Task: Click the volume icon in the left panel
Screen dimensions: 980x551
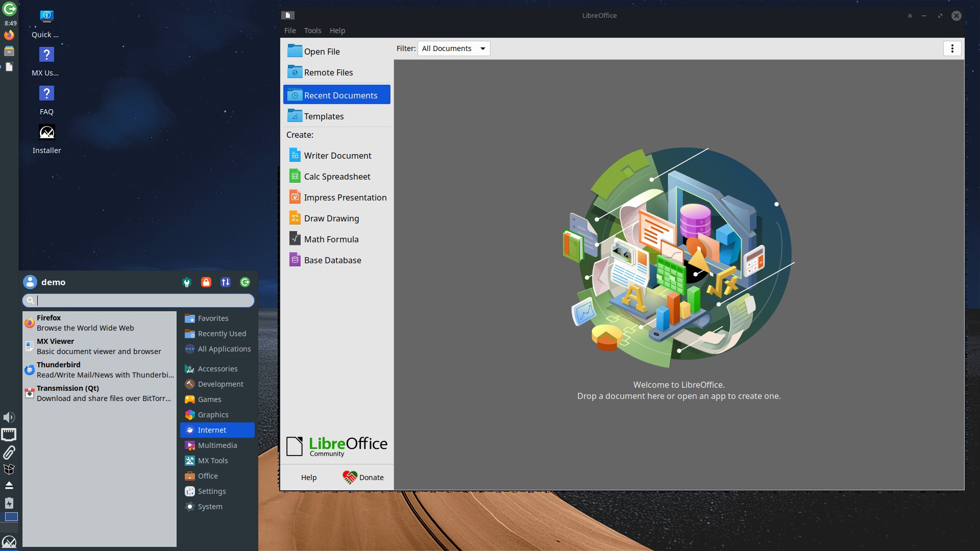Action: tap(9, 417)
